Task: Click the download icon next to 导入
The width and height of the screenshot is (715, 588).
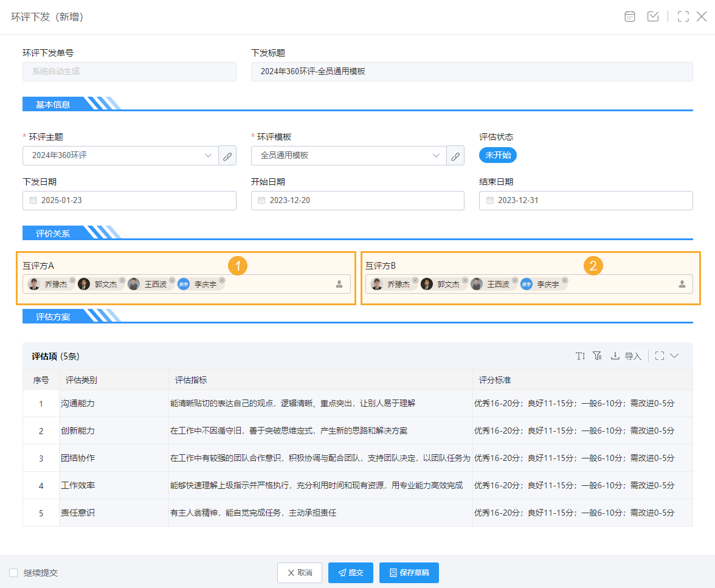Action: tap(615, 356)
